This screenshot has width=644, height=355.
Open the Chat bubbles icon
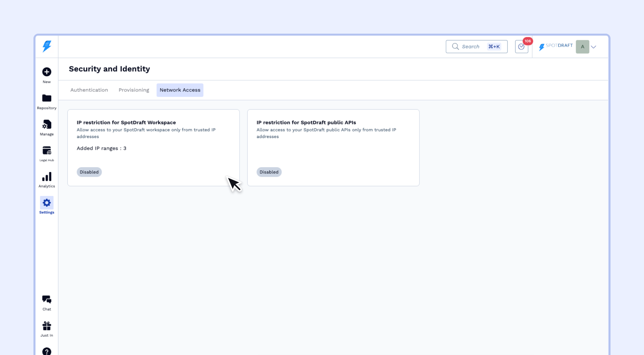click(x=47, y=299)
